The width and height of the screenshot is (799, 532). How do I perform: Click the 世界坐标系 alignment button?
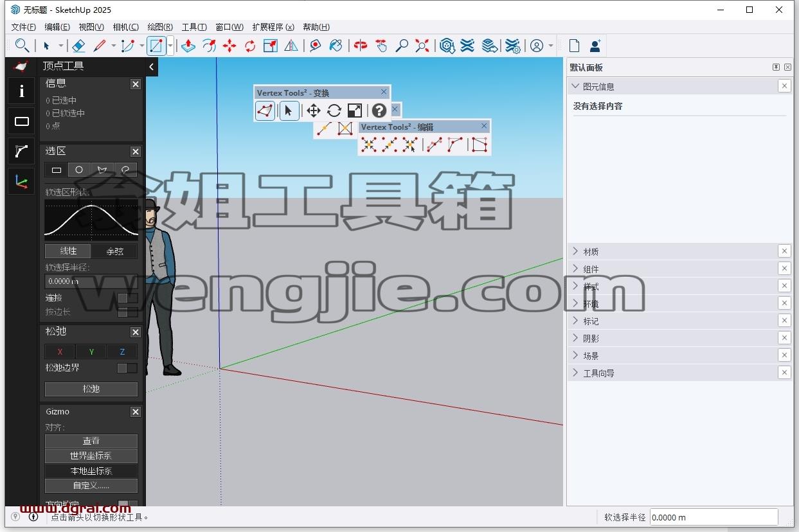pyautogui.click(x=91, y=456)
